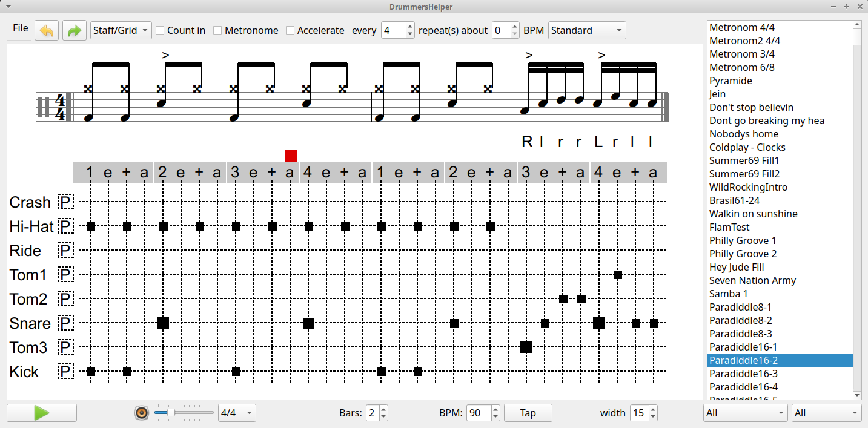The height and width of the screenshot is (428, 868).
Task: Open the File menu
Action: [20, 28]
